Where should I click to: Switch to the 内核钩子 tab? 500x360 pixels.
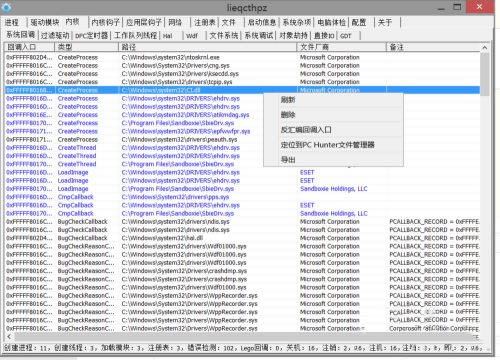105,22
